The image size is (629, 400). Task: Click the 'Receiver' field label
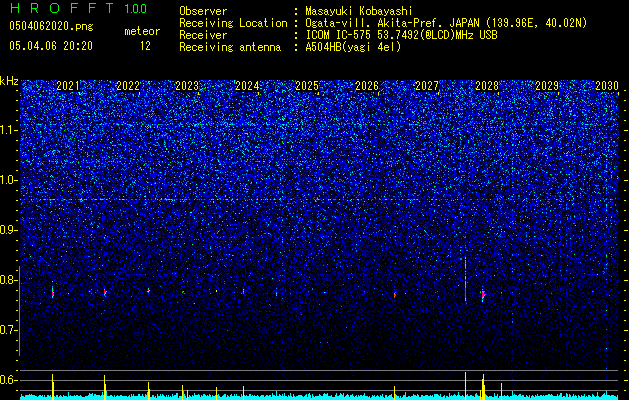point(203,35)
